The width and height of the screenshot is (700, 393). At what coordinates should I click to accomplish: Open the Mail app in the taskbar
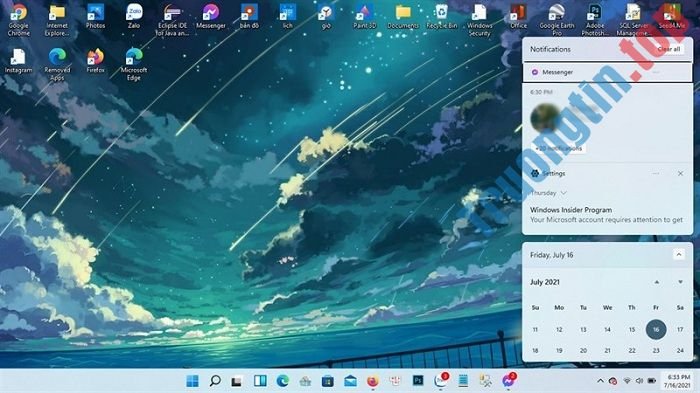[350, 381]
